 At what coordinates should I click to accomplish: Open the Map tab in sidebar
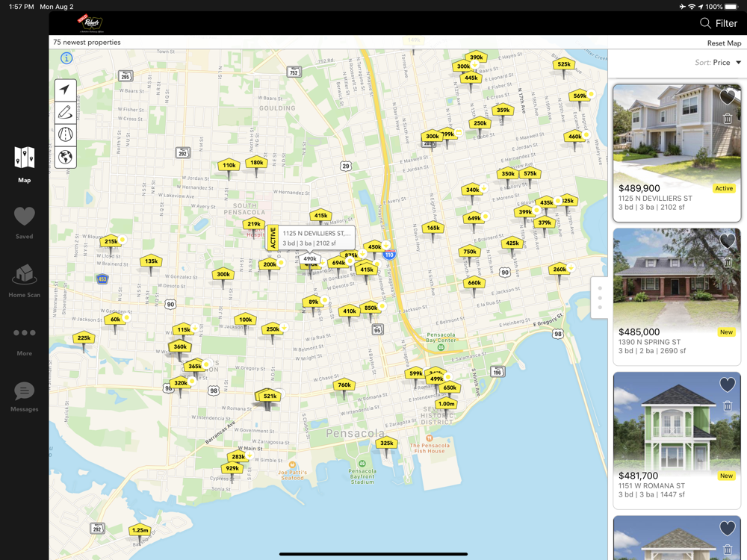point(25,165)
